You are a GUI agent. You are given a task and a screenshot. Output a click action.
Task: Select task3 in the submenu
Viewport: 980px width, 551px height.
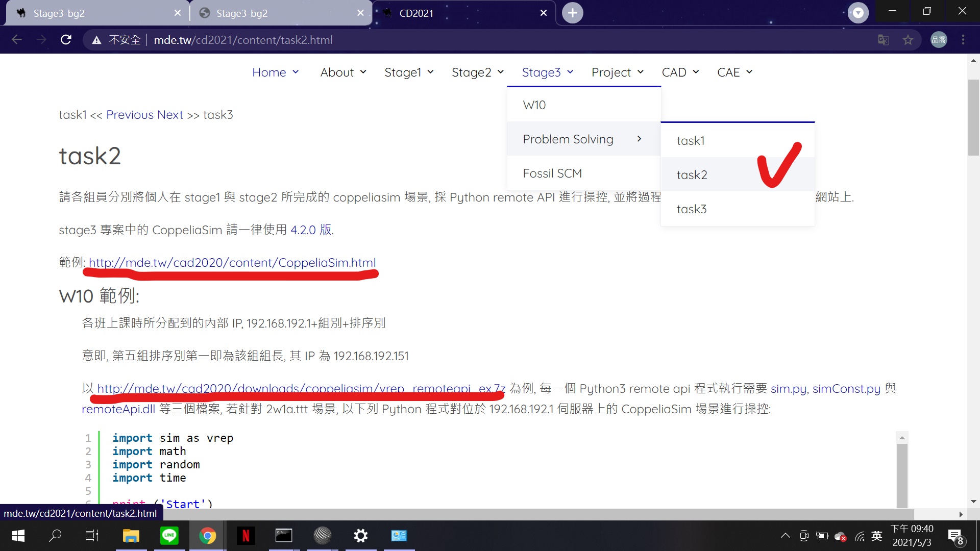click(x=692, y=209)
